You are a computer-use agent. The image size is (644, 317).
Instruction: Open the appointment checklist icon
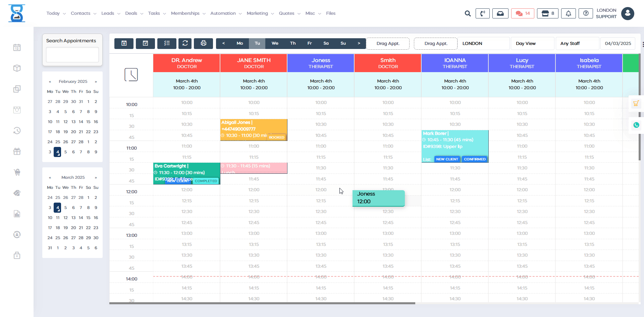[x=167, y=43]
